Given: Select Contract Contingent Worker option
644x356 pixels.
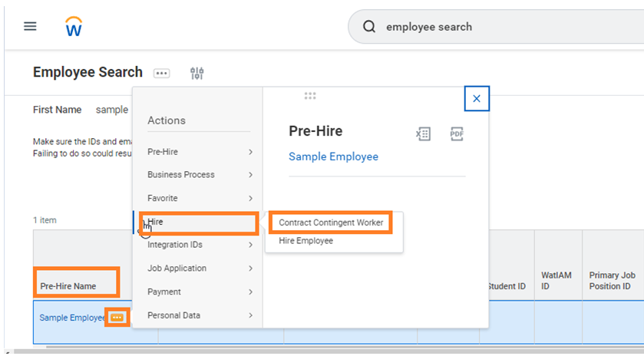Looking at the screenshot, I should tap(330, 222).
